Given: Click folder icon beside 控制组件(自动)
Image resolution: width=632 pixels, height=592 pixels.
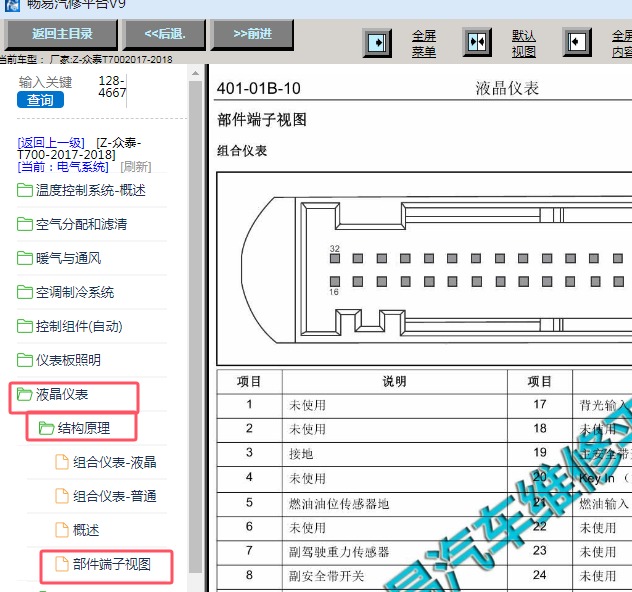Looking at the screenshot, I should (x=25, y=326).
